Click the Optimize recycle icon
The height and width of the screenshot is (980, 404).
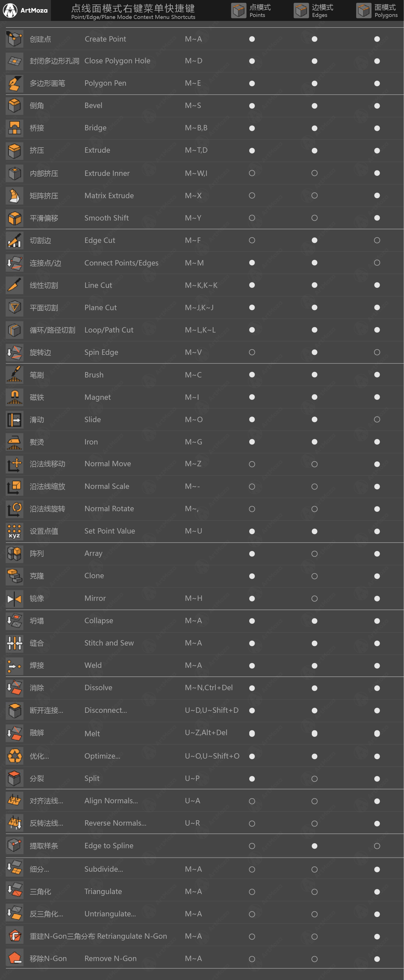pos(14,756)
